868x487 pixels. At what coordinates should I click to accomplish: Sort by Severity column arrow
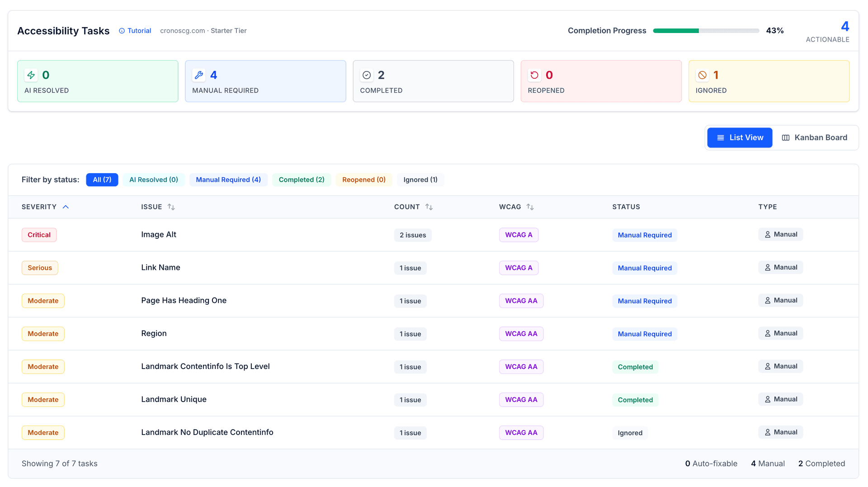[66, 207]
